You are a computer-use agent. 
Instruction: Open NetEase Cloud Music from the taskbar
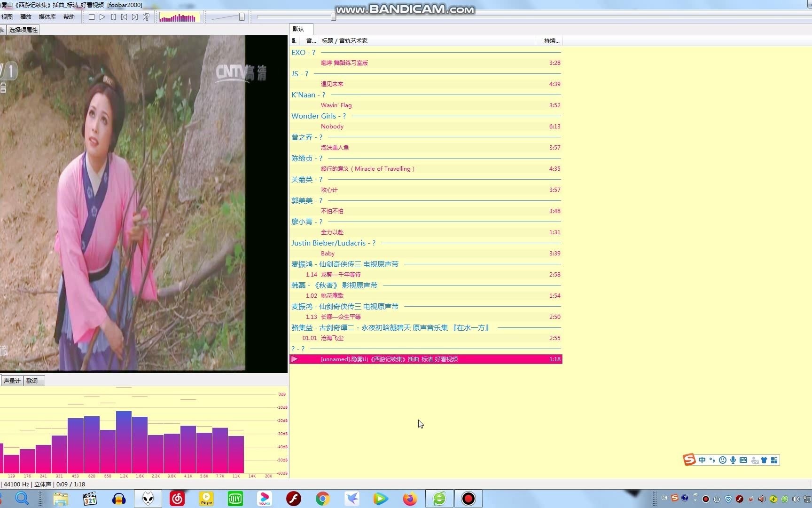177,499
